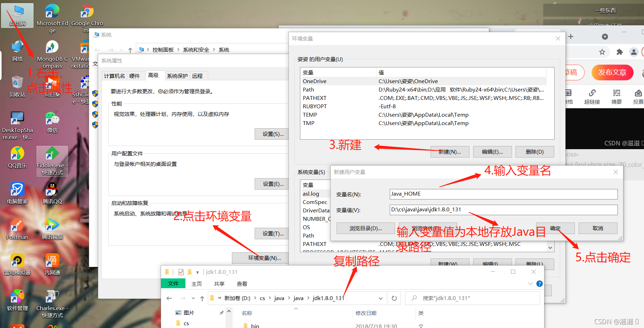Viewport: 644px width, 328px height.
Task: Click the 发布文章 publish button
Action: point(612,72)
